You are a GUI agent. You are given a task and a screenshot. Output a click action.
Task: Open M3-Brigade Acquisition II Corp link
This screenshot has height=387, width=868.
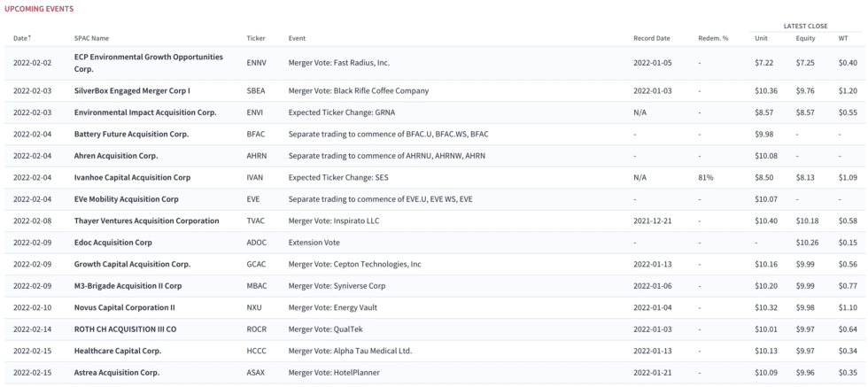coord(128,286)
